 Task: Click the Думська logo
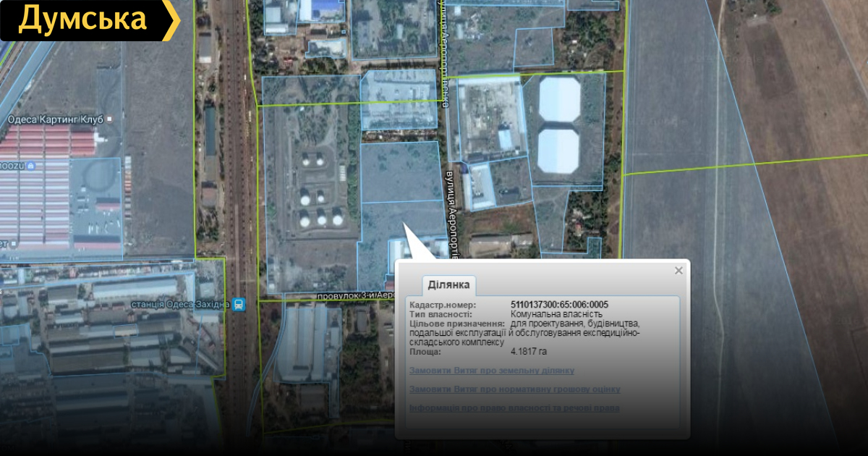pos(82,20)
